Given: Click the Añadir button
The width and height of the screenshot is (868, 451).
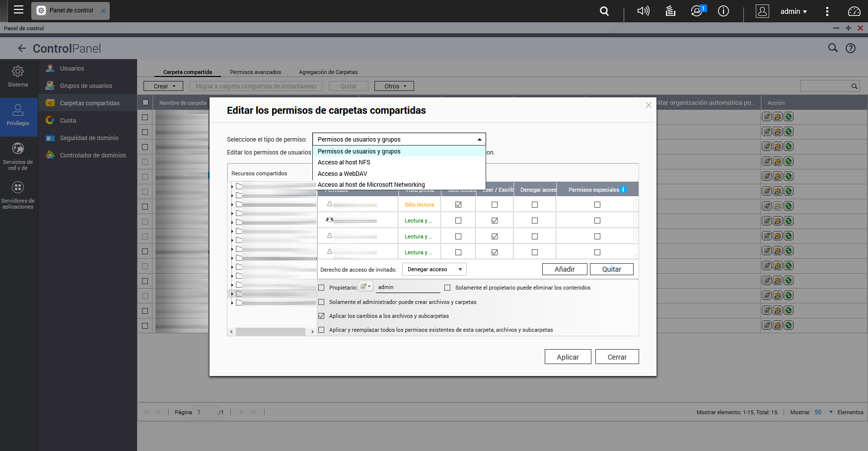Looking at the screenshot, I should 565,269.
